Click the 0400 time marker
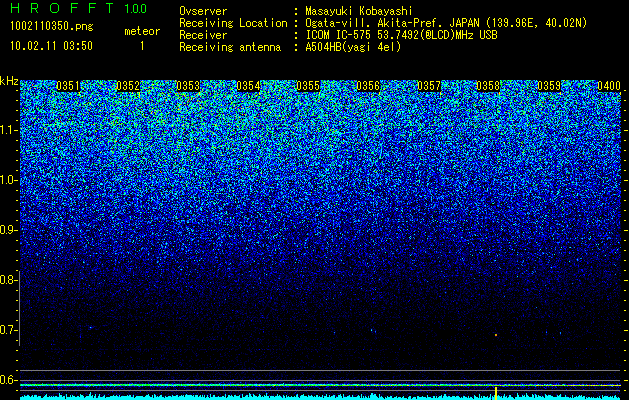 [609, 86]
